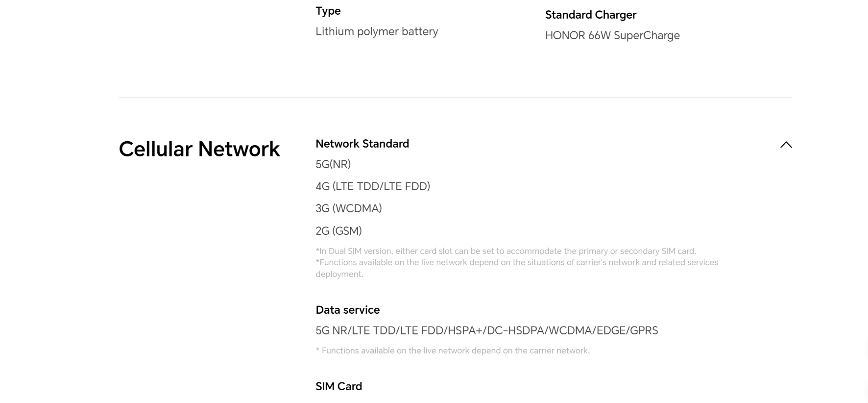Click the 4G (LTE TDD/LTE FDD) entry
The width and height of the screenshot is (868, 403).
pyautogui.click(x=373, y=186)
